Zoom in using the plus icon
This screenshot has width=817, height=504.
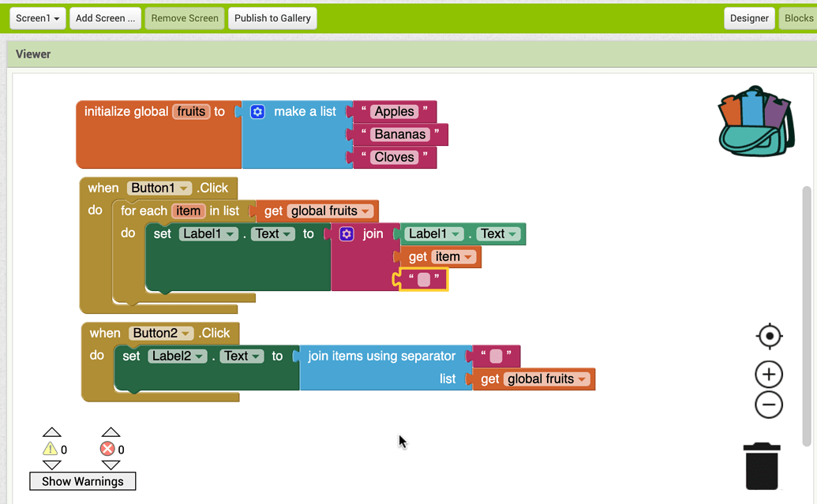coord(768,374)
